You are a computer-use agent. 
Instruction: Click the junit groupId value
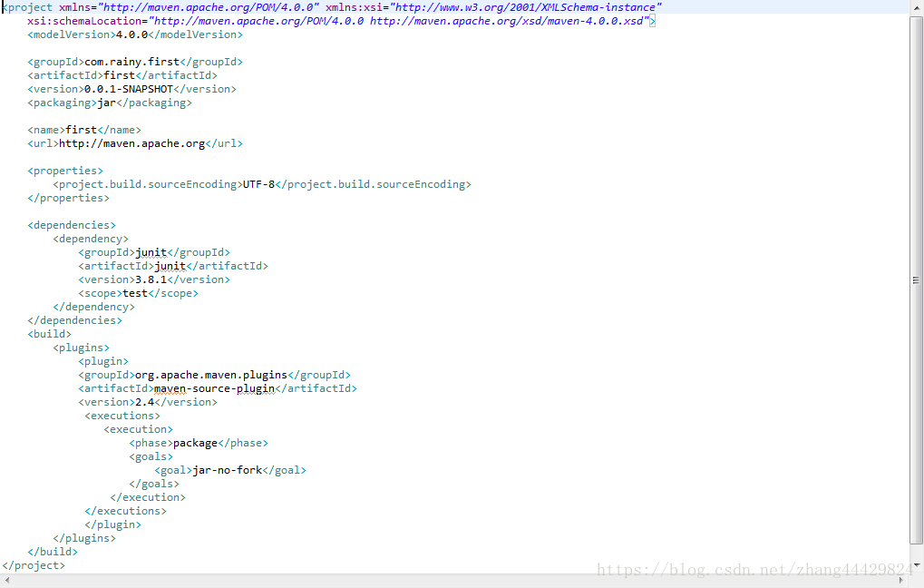point(151,252)
